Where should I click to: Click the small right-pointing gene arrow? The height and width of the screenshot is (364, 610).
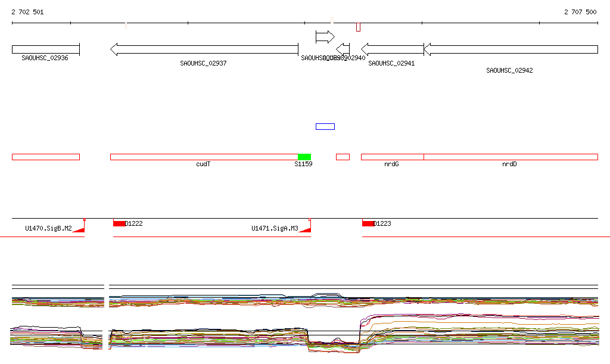325,37
